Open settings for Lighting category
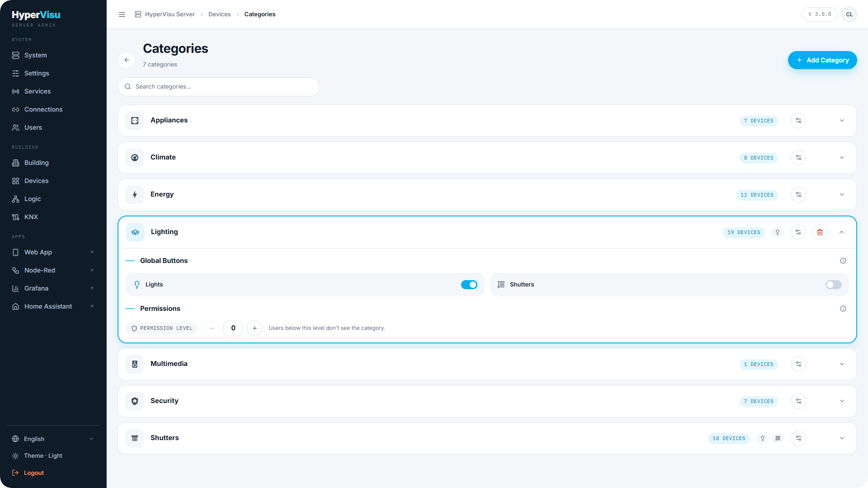Image resolution: width=868 pixels, height=488 pixels. tap(798, 232)
